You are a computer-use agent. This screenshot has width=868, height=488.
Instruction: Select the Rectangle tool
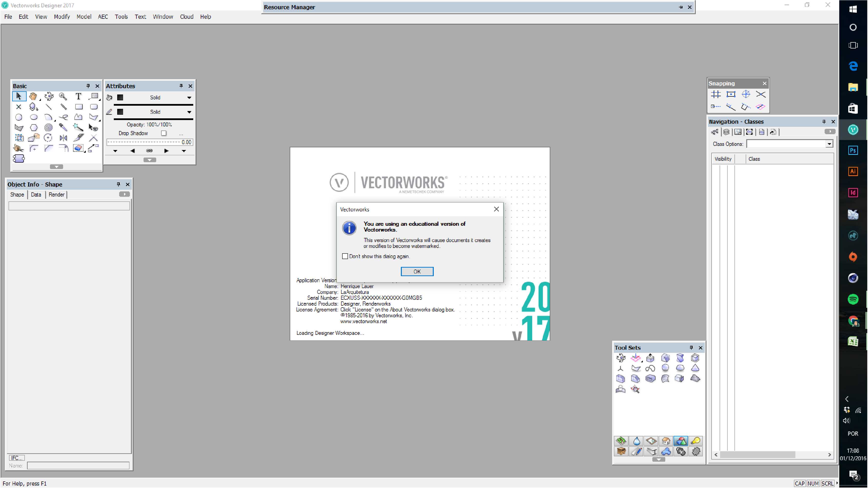tap(79, 107)
